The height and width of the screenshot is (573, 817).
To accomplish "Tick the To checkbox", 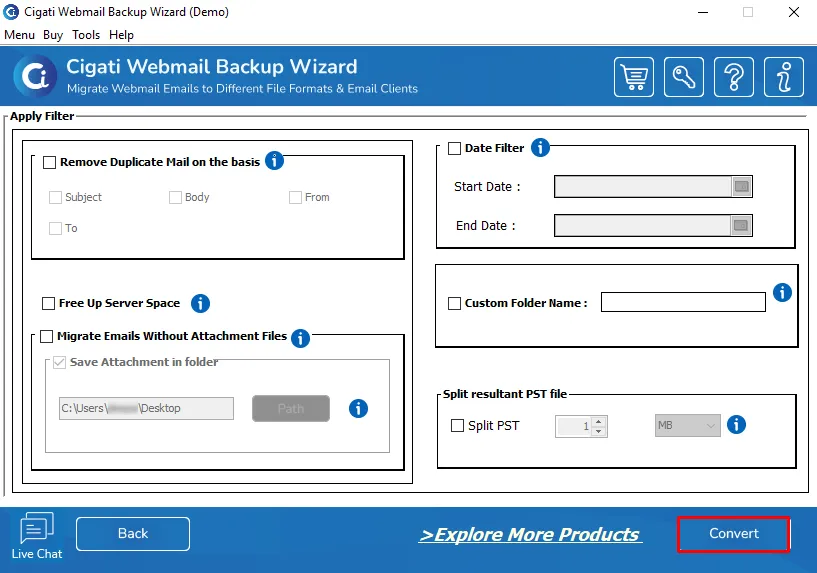I will (55, 229).
